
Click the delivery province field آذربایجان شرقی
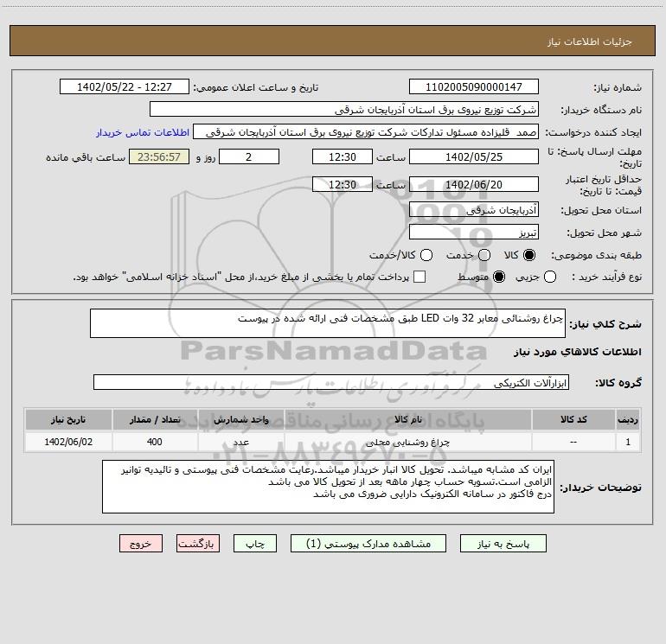[474, 209]
